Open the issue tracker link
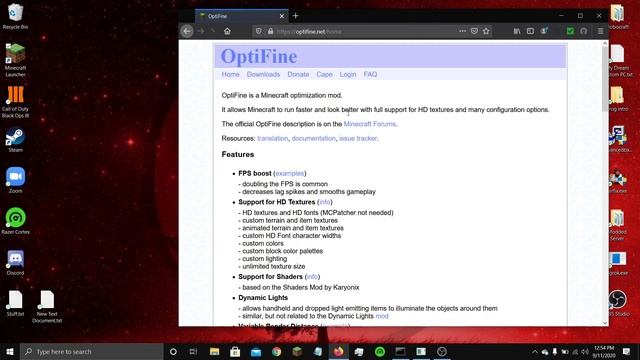Image resolution: width=640 pixels, height=360 pixels. point(358,138)
